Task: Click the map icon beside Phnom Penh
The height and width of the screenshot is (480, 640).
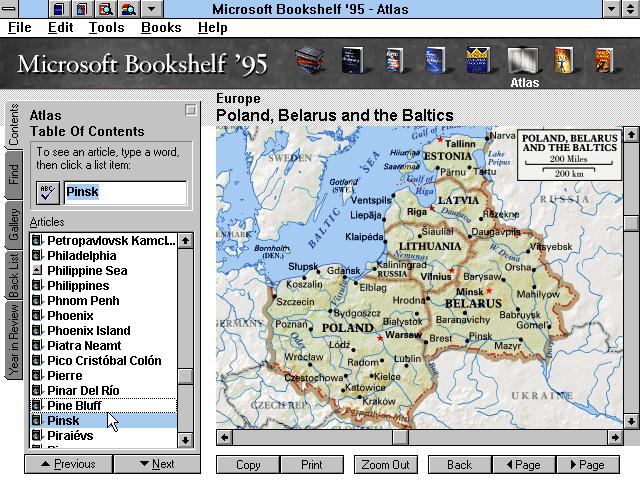Action: pos(37,300)
